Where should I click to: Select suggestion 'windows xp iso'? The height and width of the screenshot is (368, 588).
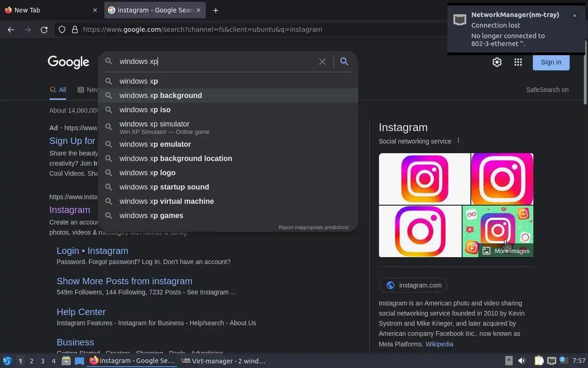pyautogui.click(x=228, y=109)
